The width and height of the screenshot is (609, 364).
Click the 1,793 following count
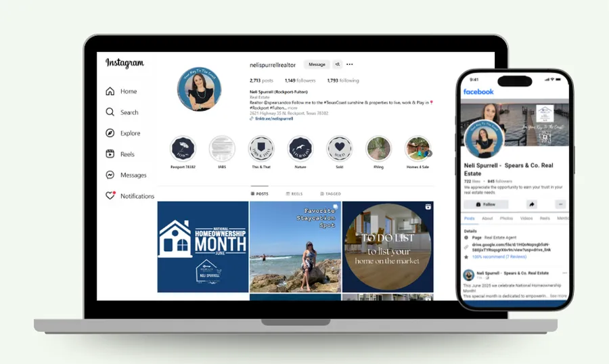pyautogui.click(x=343, y=81)
